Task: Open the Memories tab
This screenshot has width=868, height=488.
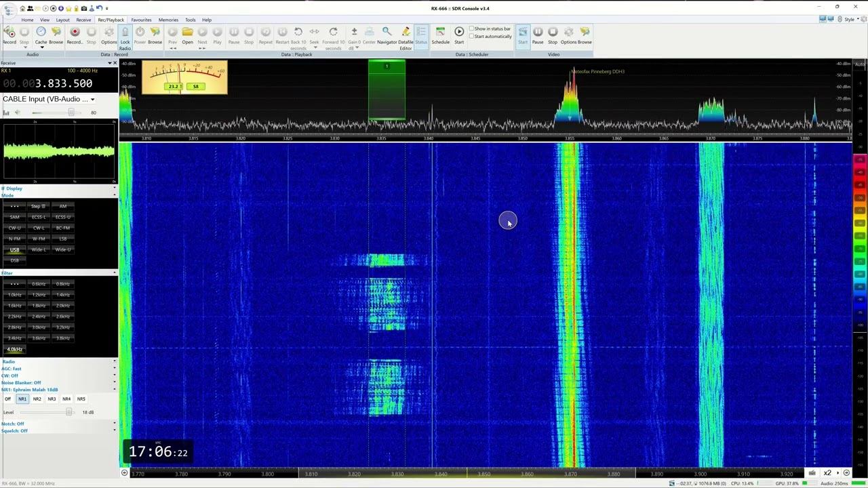Action: pos(168,20)
